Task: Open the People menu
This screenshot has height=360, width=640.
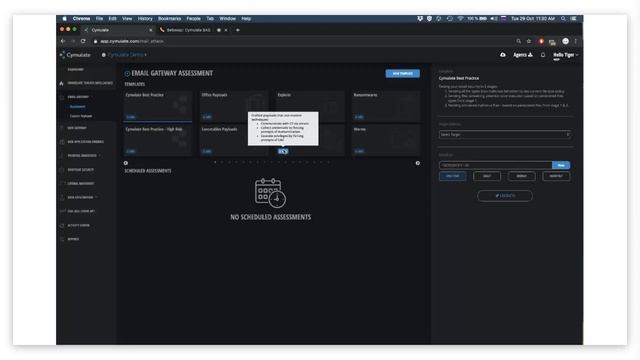Action: pos(193,19)
